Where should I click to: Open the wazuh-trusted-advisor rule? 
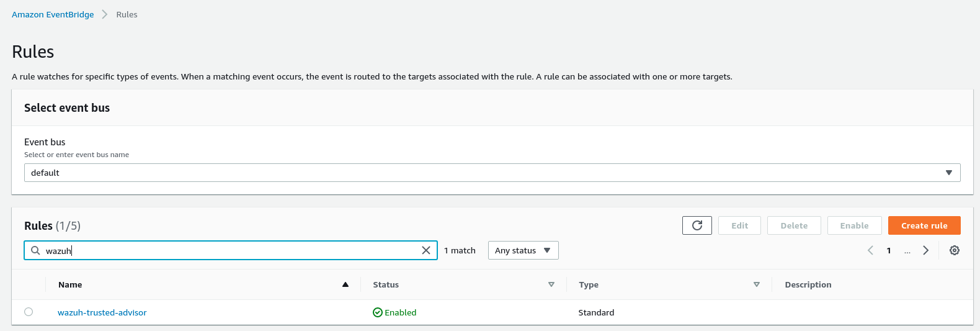[x=102, y=312]
